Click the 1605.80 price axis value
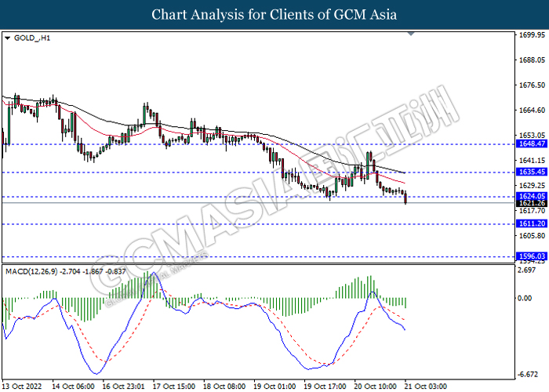The height and width of the screenshot is (392, 549). pyautogui.click(x=532, y=236)
